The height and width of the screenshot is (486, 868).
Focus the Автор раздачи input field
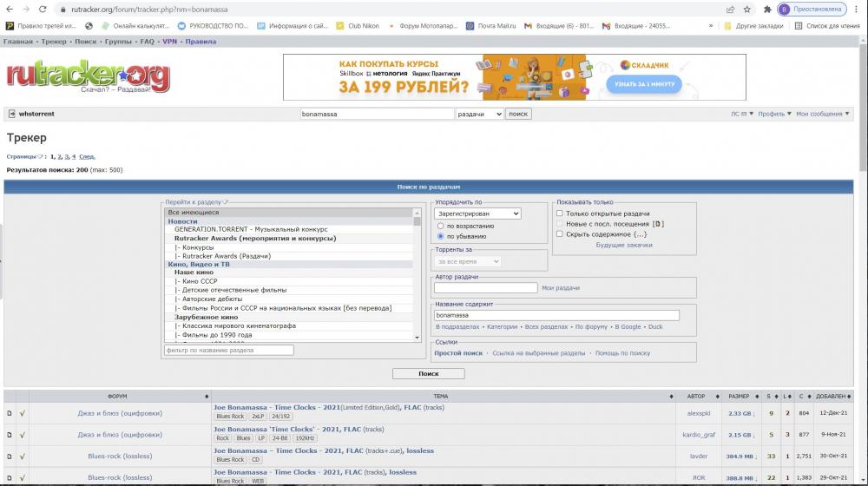tap(485, 288)
